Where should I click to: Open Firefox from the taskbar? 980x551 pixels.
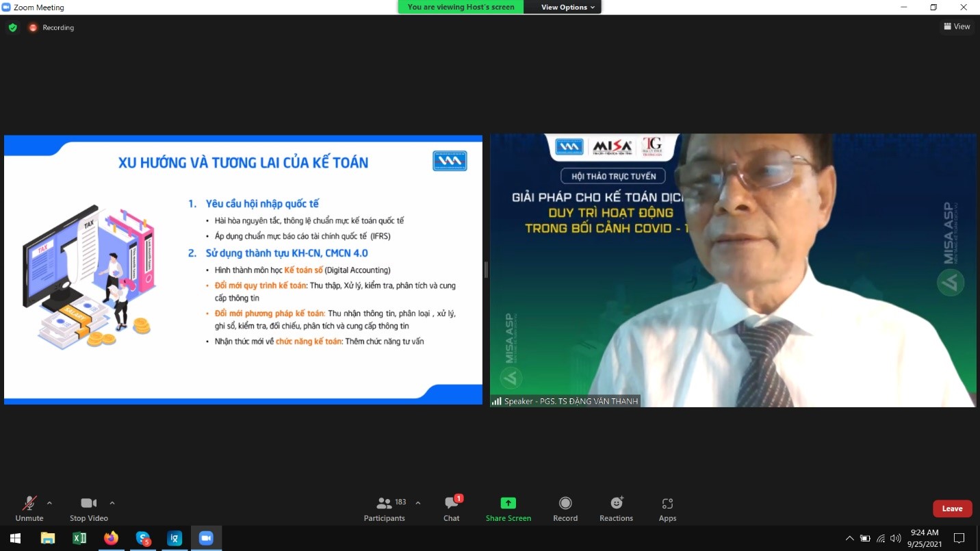(111, 538)
